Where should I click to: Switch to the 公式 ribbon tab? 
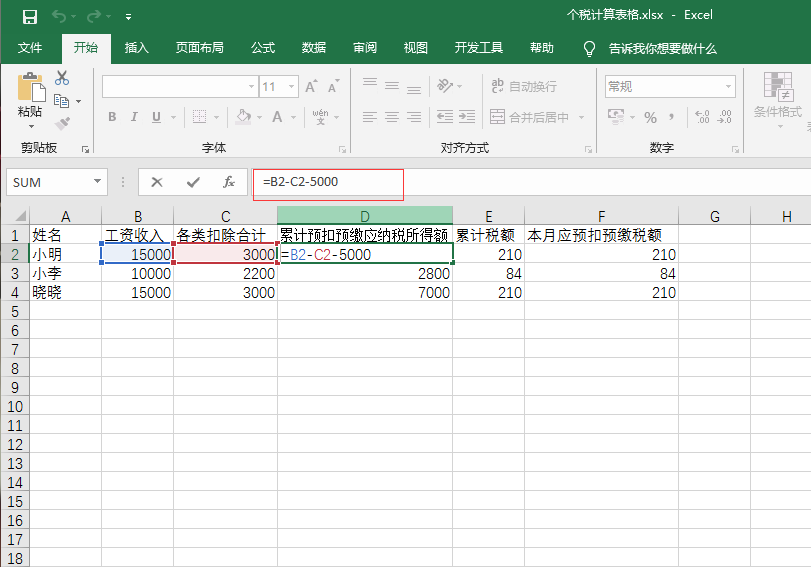[x=263, y=48]
